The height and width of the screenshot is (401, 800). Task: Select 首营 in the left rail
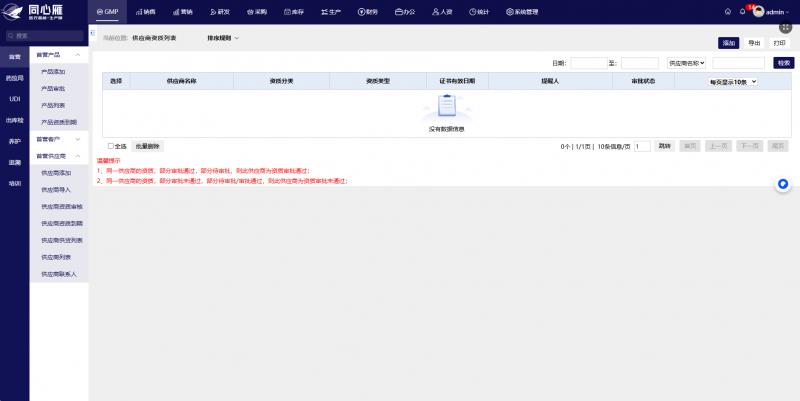pyautogui.click(x=15, y=57)
